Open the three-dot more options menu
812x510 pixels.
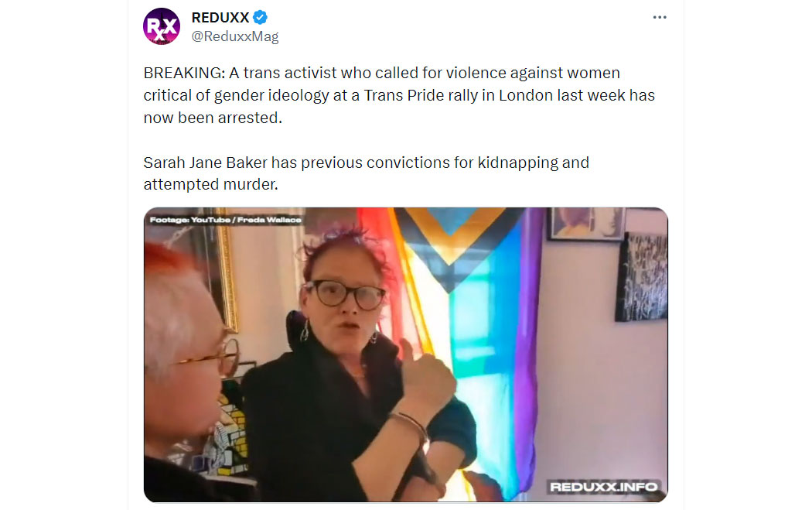pos(659,18)
